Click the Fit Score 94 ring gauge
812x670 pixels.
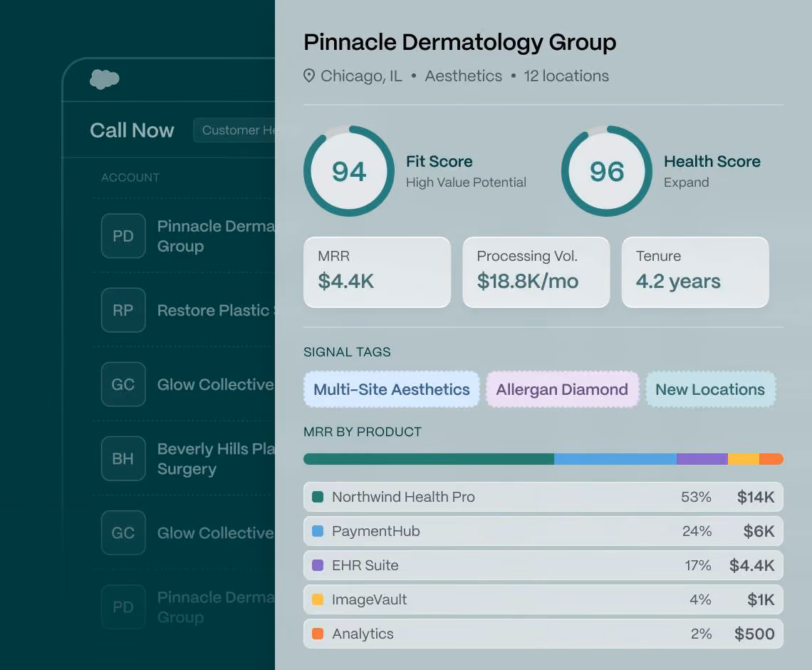click(x=349, y=171)
